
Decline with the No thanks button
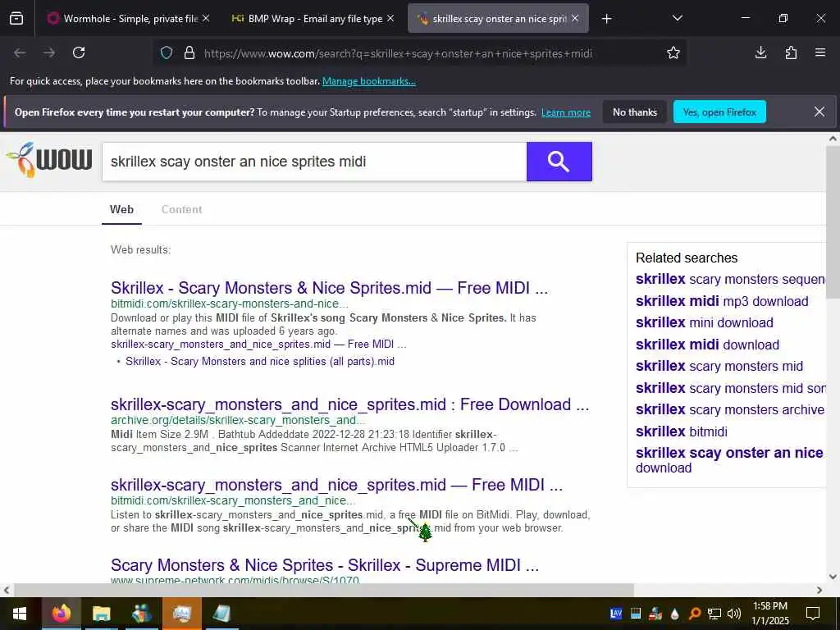click(635, 112)
